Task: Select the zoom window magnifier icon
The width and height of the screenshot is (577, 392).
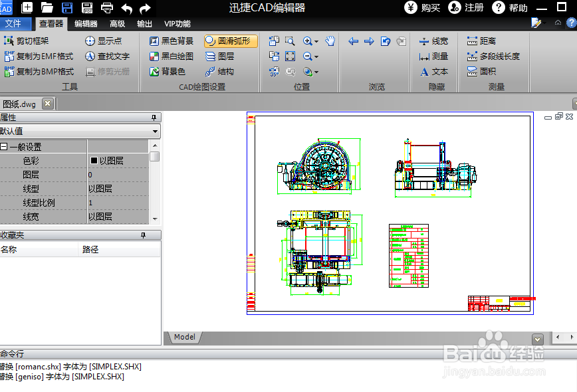Action: [290, 41]
